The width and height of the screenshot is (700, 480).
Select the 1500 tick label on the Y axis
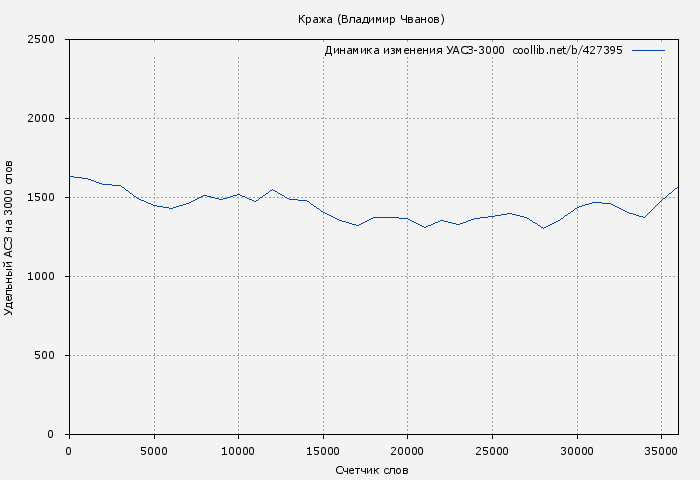point(47,198)
